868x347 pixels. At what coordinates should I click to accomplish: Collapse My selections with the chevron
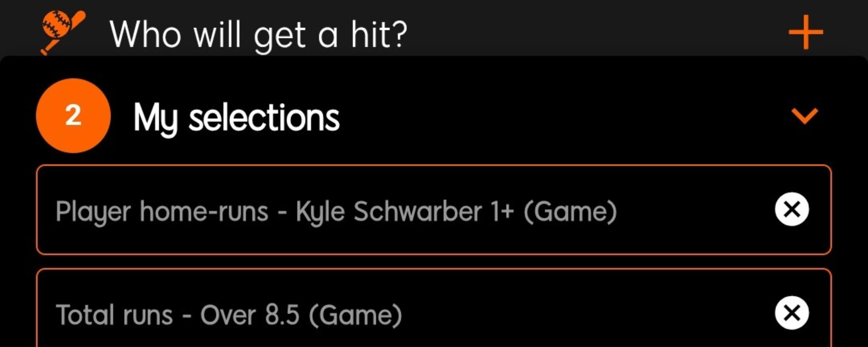(805, 116)
